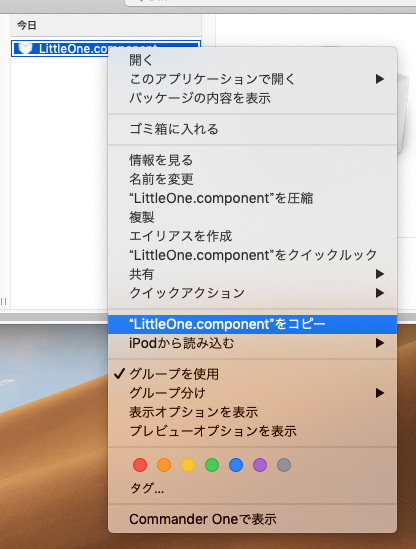Apply the purple tag color
Image resolution: width=416 pixels, height=549 pixels.
click(260, 465)
